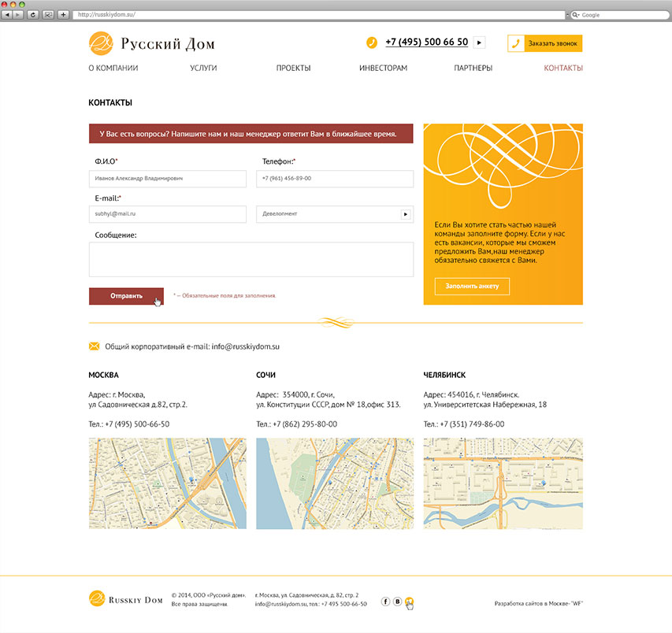The width and height of the screenshot is (672, 633).
Task: Click into the Сообщение text area
Action: pyautogui.click(x=251, y=260)
